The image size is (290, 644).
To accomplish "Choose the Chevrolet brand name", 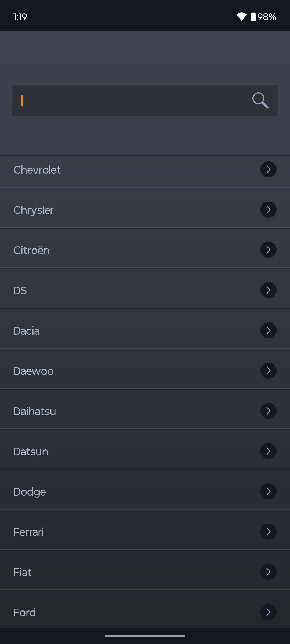I will tap(37, 170).
